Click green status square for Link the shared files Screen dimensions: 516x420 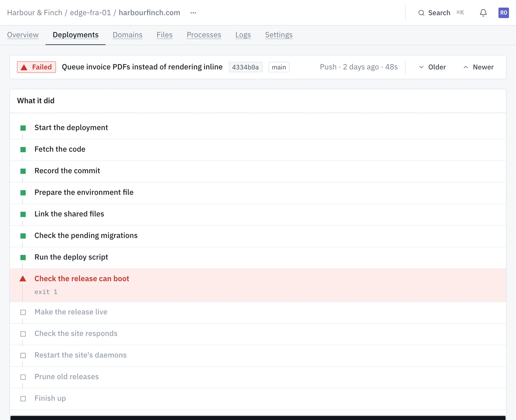[x=23, y=214]
